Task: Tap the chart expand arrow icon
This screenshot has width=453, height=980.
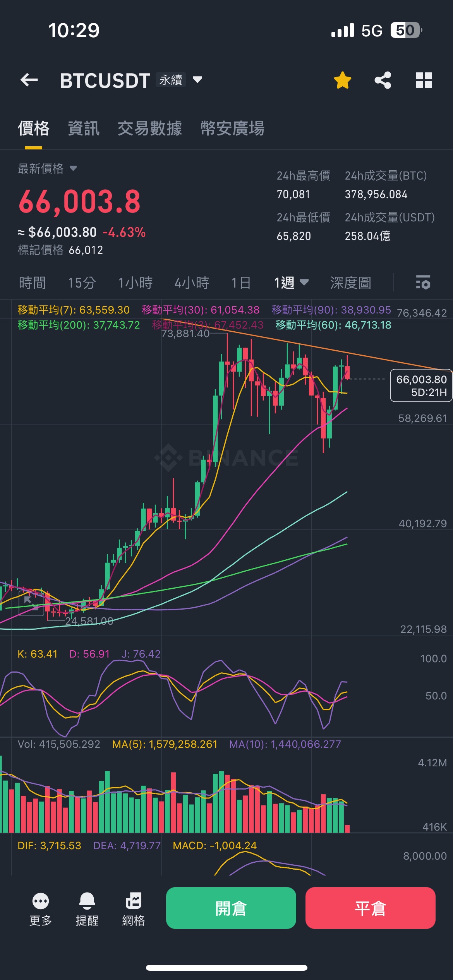Action: (31, 603)
